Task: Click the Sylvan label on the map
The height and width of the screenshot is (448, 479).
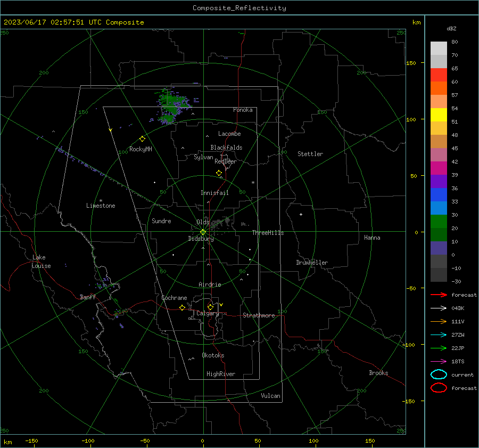Action: tap(203, 157)
